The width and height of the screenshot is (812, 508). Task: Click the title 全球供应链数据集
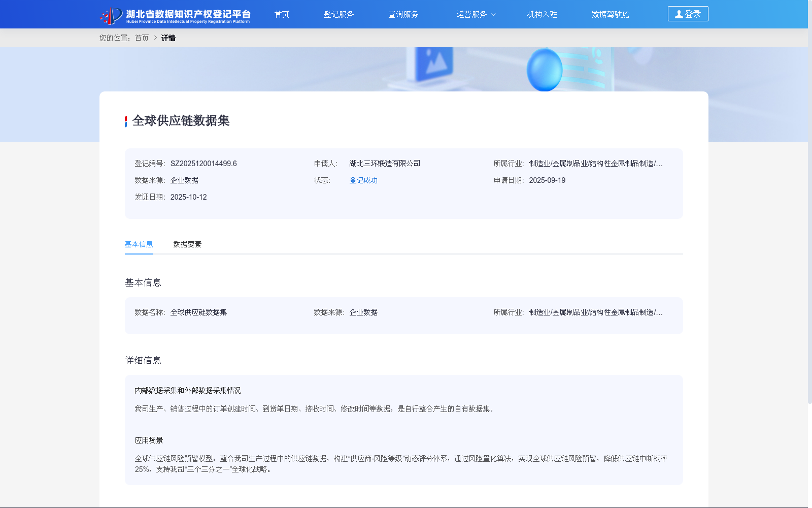(x=181, y=121)
